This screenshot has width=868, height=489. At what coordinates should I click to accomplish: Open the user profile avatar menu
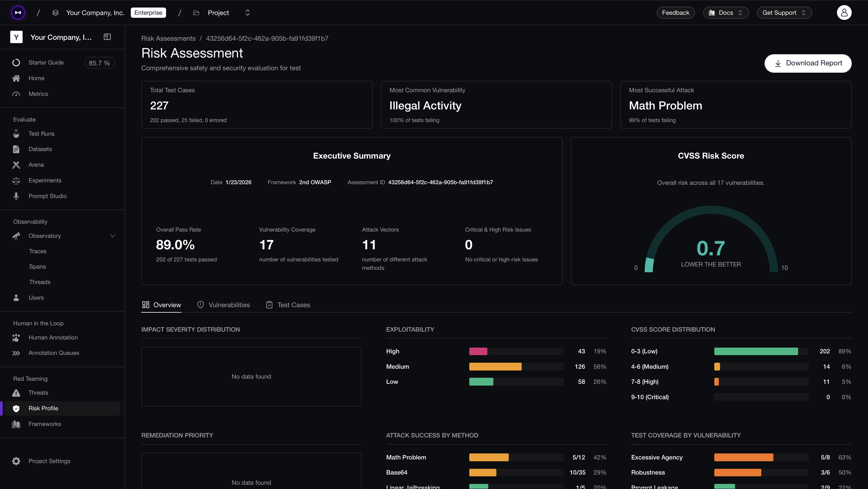pos(844,12)
